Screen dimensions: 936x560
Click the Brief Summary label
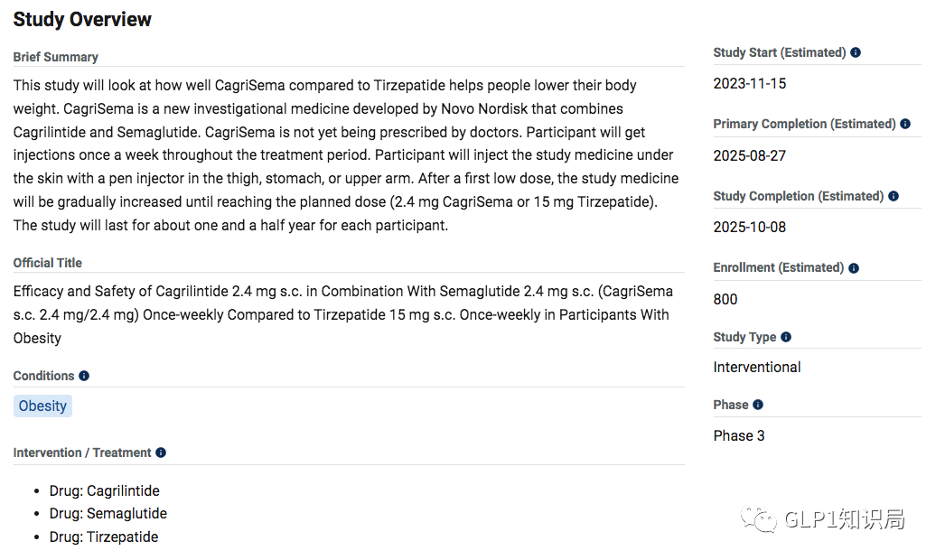coord(55,57)
